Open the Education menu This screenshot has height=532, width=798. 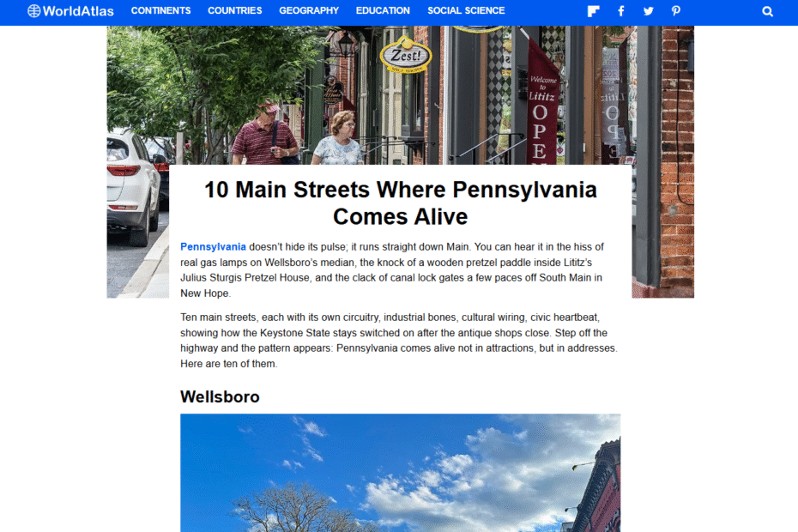tap(383, 10)
